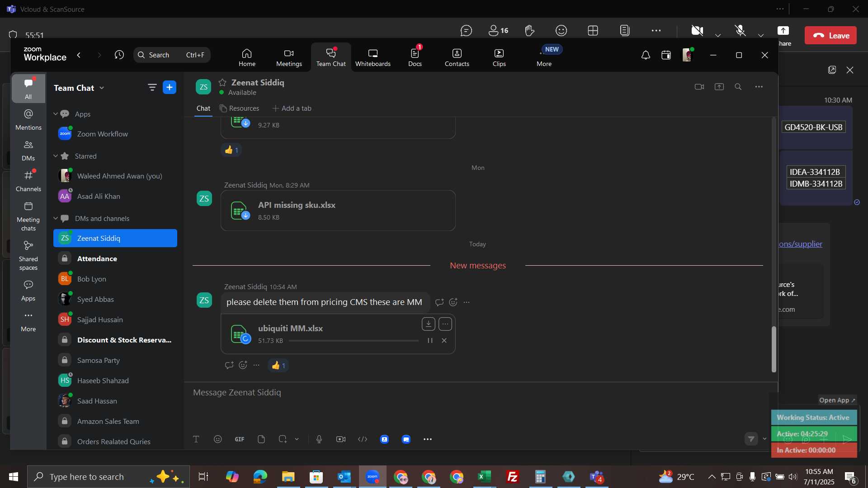This screenshot has width=868, height=488.
Task: Click the chat vertical scrollbar
Action: coord(774,349)
